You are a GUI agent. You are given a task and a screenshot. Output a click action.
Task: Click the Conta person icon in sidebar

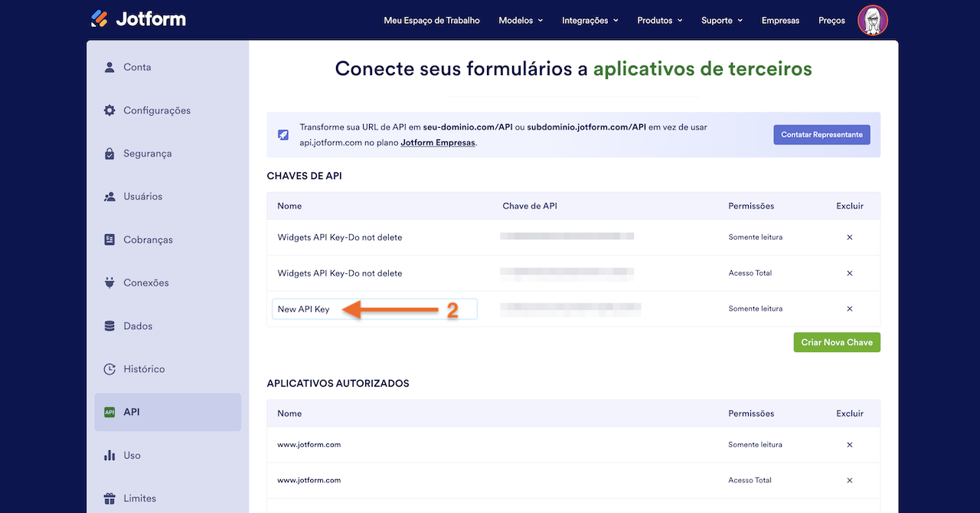[x=109, y=67]
